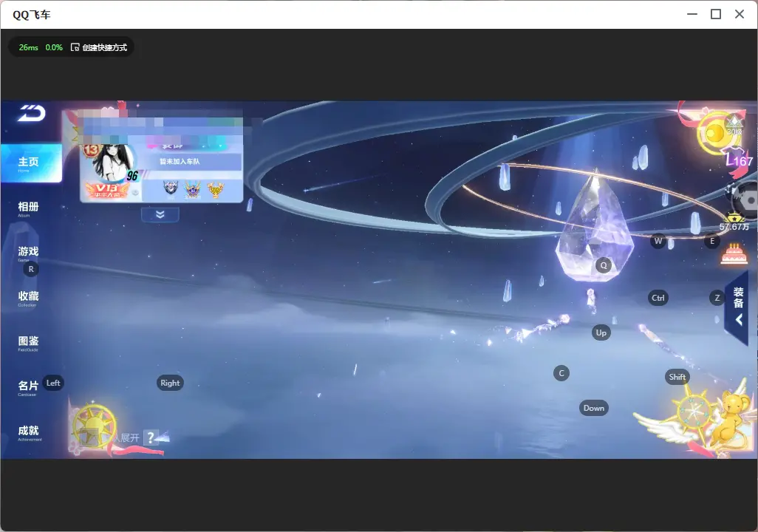Click the Q key overlay
The width and height of the screenshot is (758, 532).
[x=604, y=265]
